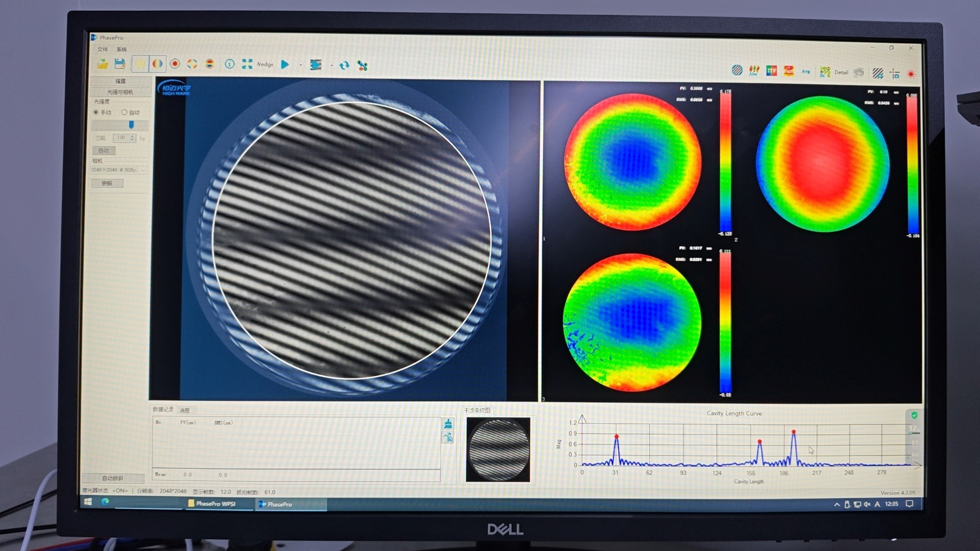Click the blue play measurement button

pyautogui.click(x=285, y=64)
